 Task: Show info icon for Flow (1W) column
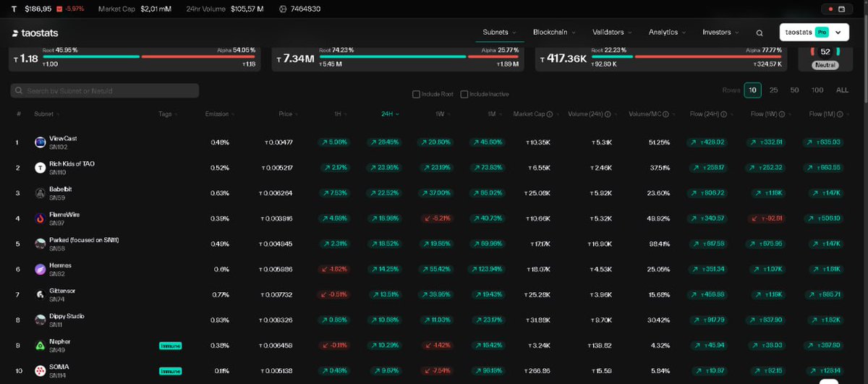(782, 114)
